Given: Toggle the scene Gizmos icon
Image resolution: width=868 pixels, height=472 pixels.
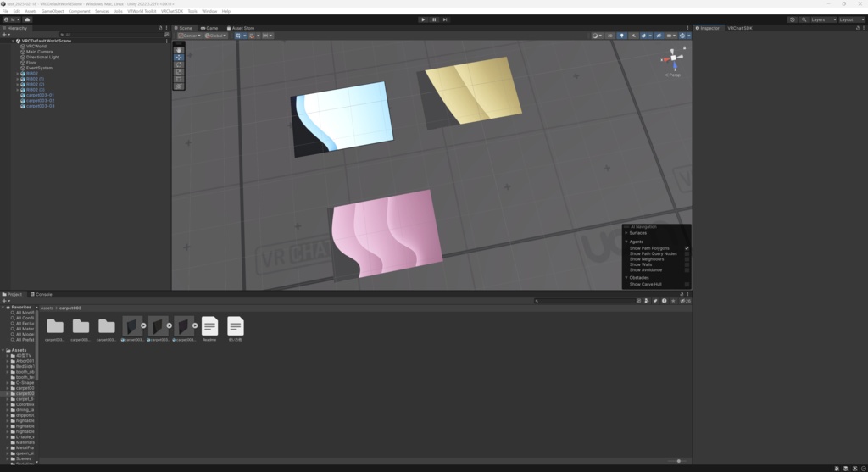Looking at the screenshot, I should click(682, 36).
